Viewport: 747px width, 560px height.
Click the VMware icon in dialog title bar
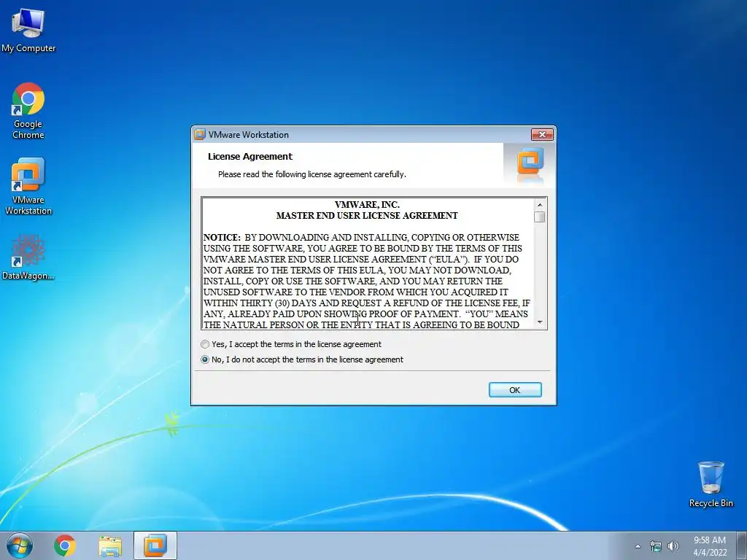(x=200, y=135)
